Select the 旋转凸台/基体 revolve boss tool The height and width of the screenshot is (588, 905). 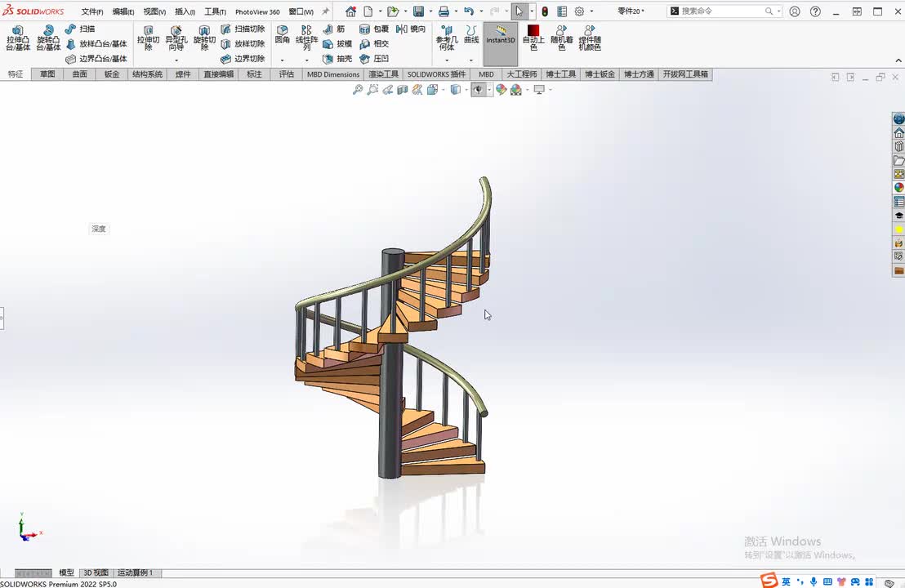tap(48, 38)
